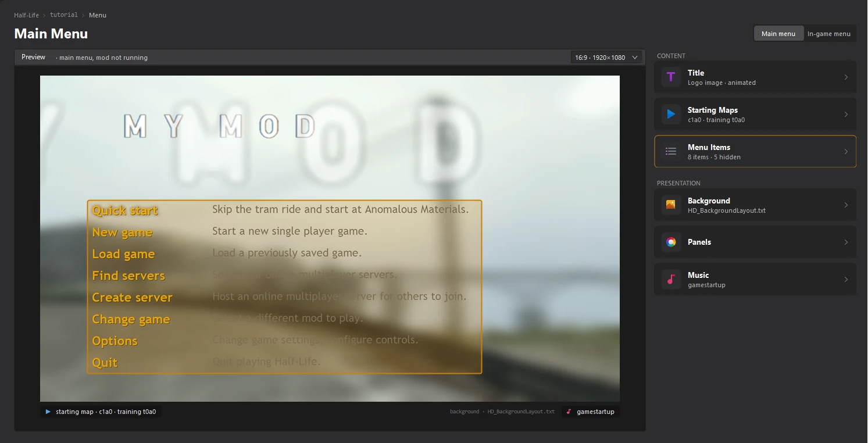Click the 'Logo image · animated' subtitle
This screenshot has width=868, height=443.
(721, 83)
